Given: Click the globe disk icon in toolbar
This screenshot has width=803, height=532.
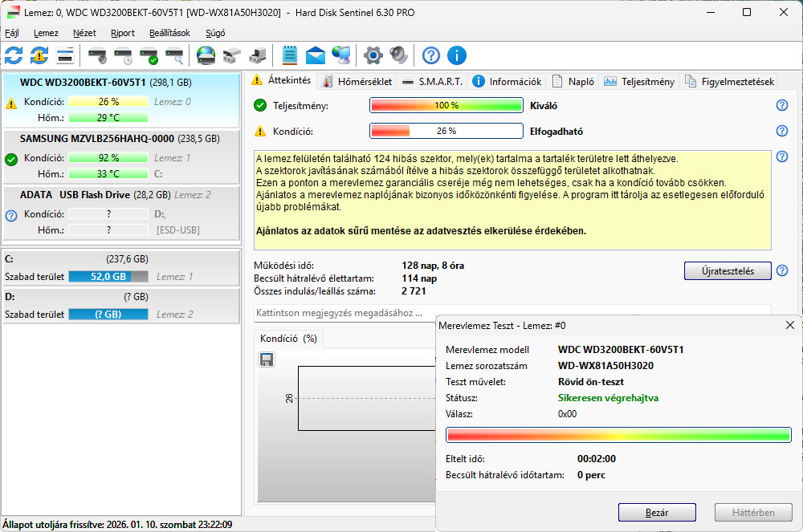Looking at the screenshot, I should [x=206, y=55].
